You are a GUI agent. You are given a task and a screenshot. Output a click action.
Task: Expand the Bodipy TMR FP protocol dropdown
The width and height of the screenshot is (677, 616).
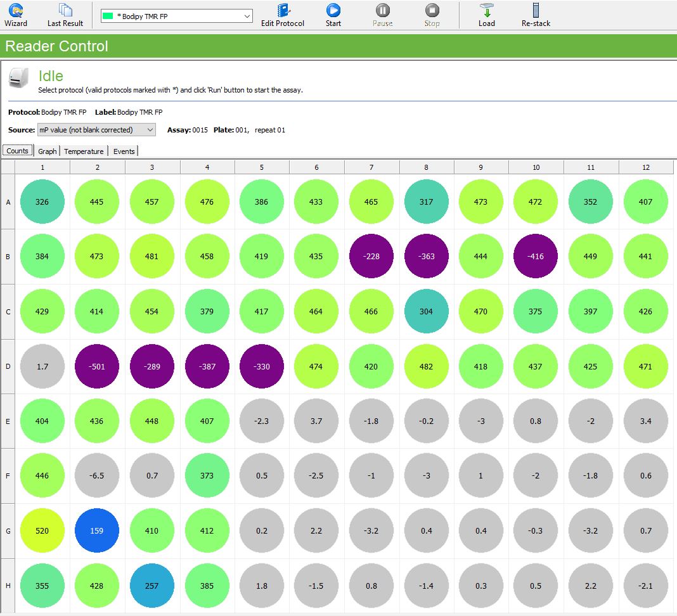[247, 16]
